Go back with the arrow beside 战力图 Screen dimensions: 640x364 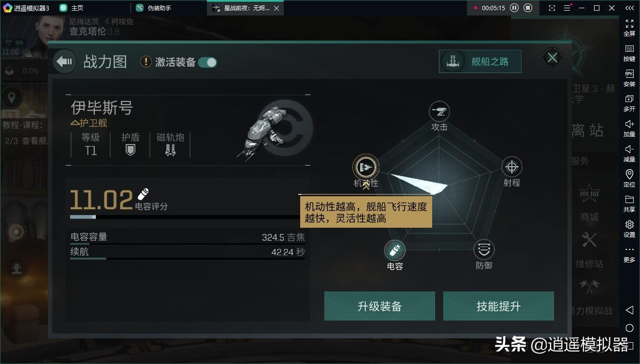pos(64,61)
